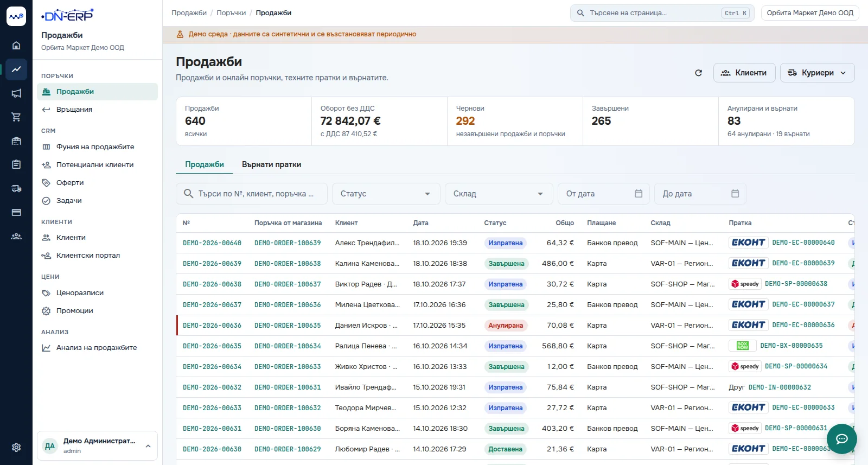Click the wave logo icon at the top of the rail
The width and height of the screenshot is (868, 465).
pos(16,16)
